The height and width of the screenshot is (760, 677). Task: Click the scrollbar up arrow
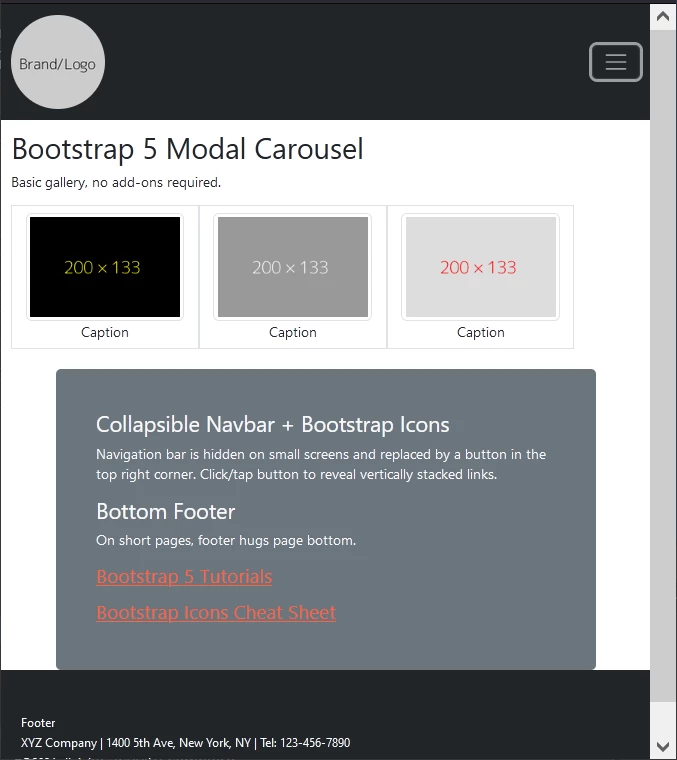663,16
